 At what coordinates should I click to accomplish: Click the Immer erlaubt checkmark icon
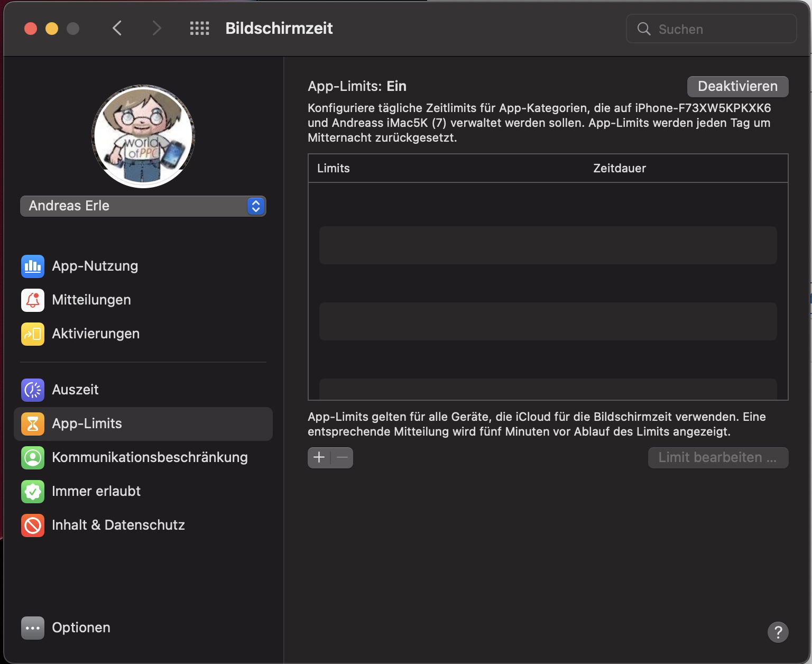click(x=33, y=491)
